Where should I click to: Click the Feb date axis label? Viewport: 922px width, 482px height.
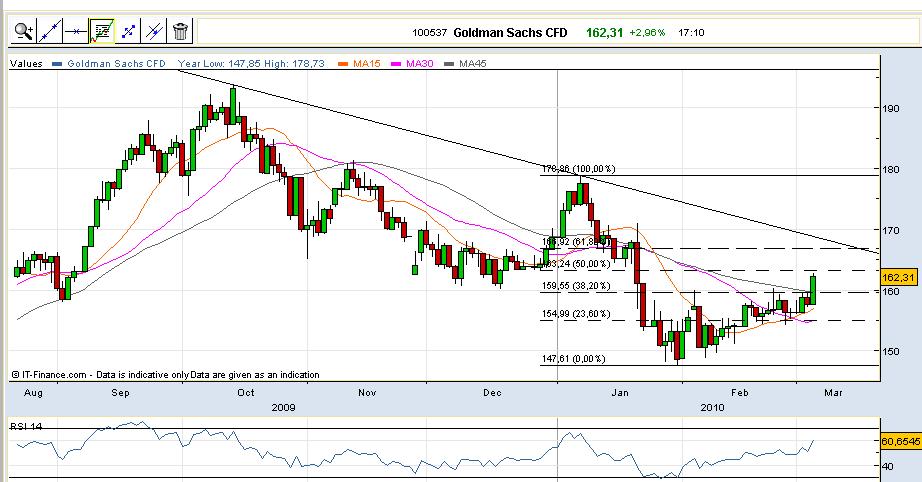pos(740,393)
